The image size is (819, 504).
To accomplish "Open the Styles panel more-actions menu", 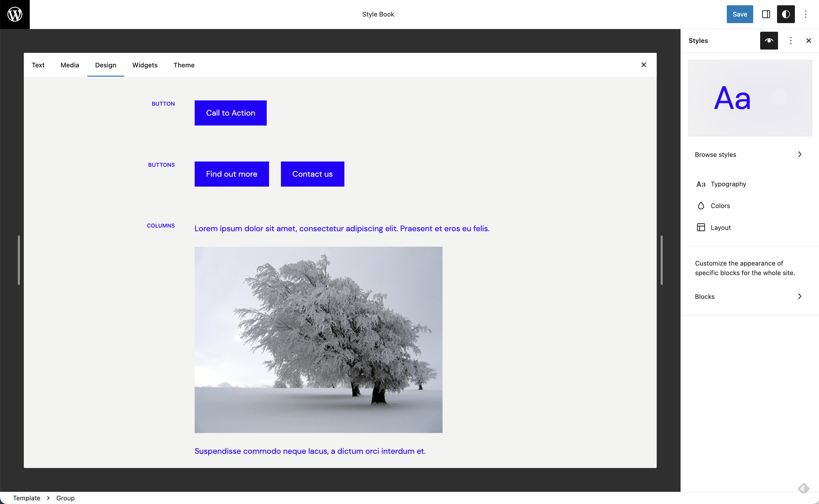I will point(791,41).
